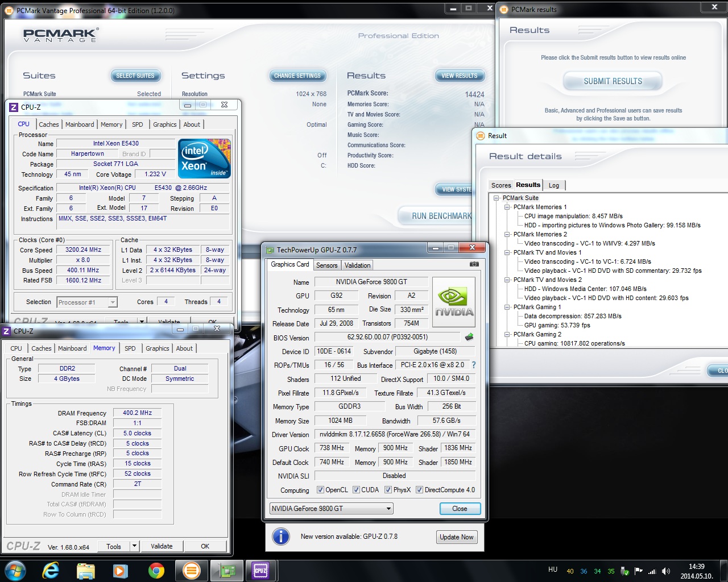728x582 pixels.
Task: Switch to CPU-Z purple chip taskbar icon
Action: [x=260, y=571]
